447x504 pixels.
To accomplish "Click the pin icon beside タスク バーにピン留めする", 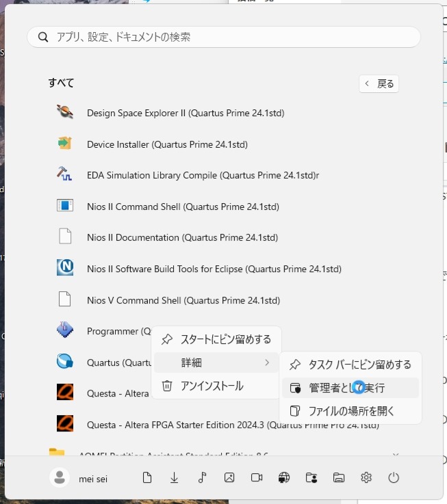I will (295, 364).
